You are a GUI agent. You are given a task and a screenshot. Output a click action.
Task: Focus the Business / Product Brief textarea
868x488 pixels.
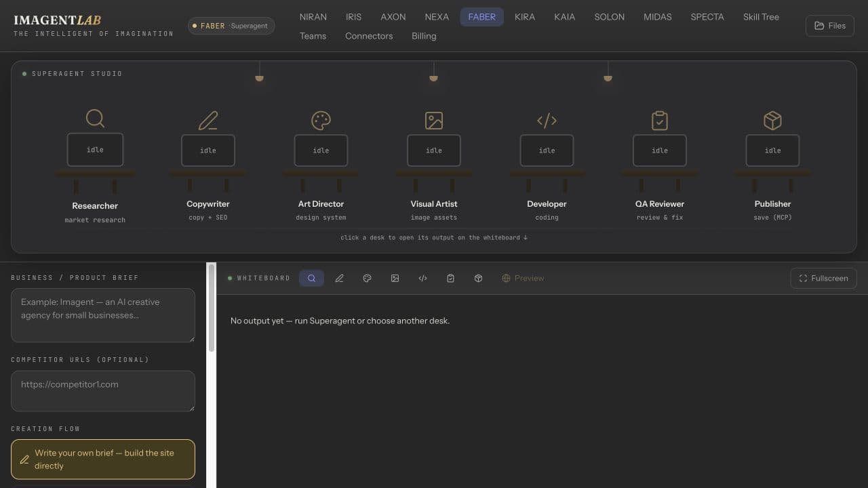tap(103, 315)
